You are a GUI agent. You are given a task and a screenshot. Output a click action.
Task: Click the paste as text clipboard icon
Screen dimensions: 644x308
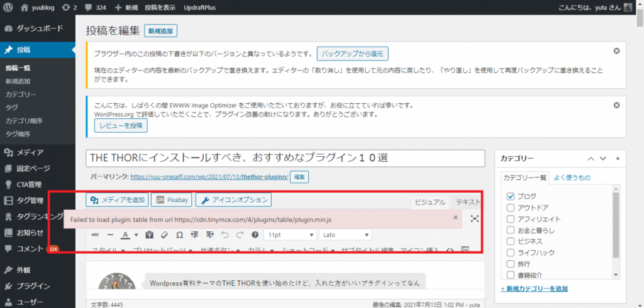150,235
